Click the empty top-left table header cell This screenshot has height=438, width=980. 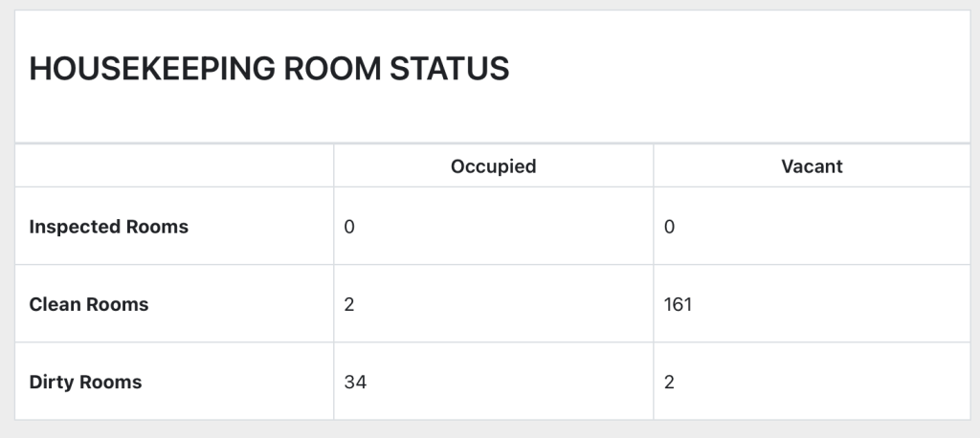point(174,166)
